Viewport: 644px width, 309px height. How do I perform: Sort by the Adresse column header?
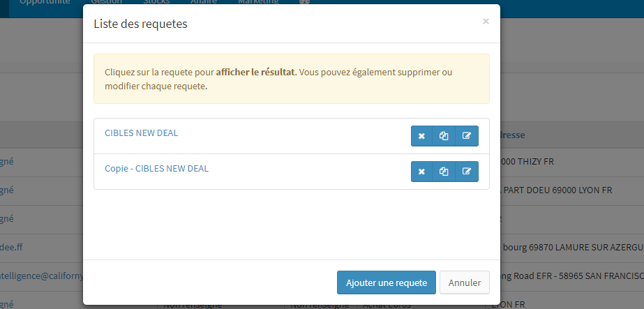click(x=512, y=135)
